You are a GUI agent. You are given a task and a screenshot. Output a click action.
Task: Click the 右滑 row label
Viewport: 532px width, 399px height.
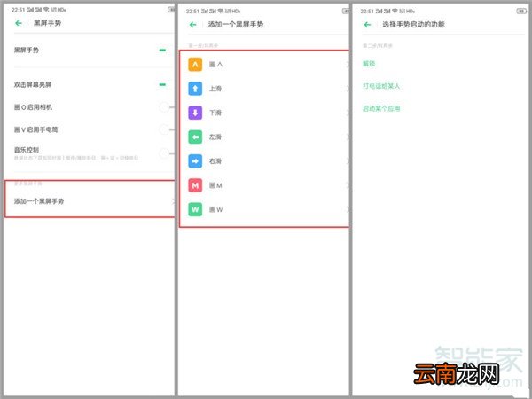(x=215, y=161)
